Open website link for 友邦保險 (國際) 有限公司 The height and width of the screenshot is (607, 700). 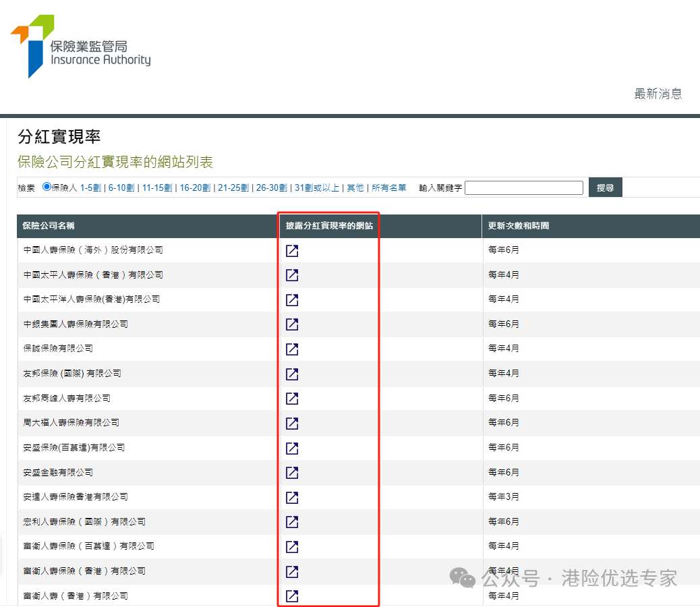click(x=292, y=374)
